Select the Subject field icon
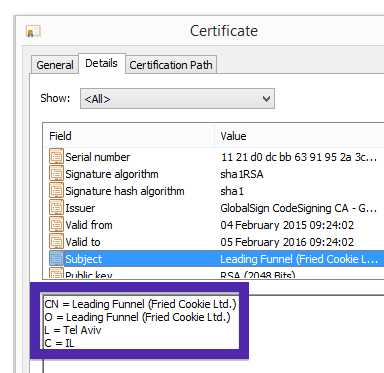The image size is (384, 373). (x=56, y=258)
